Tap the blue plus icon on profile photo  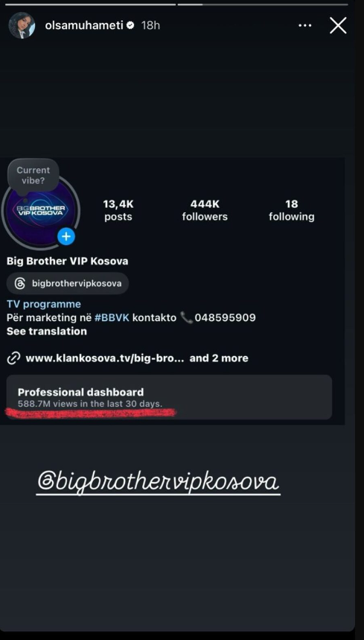click(66, 236)
